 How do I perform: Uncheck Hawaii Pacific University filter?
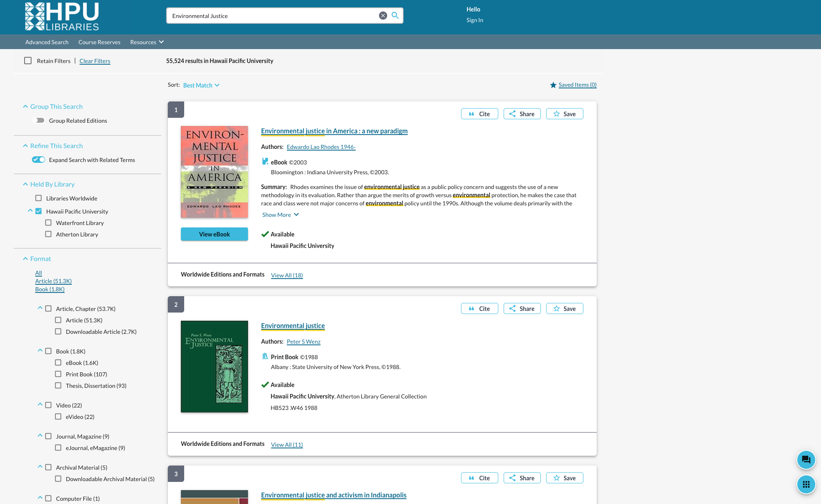point(38,211)
